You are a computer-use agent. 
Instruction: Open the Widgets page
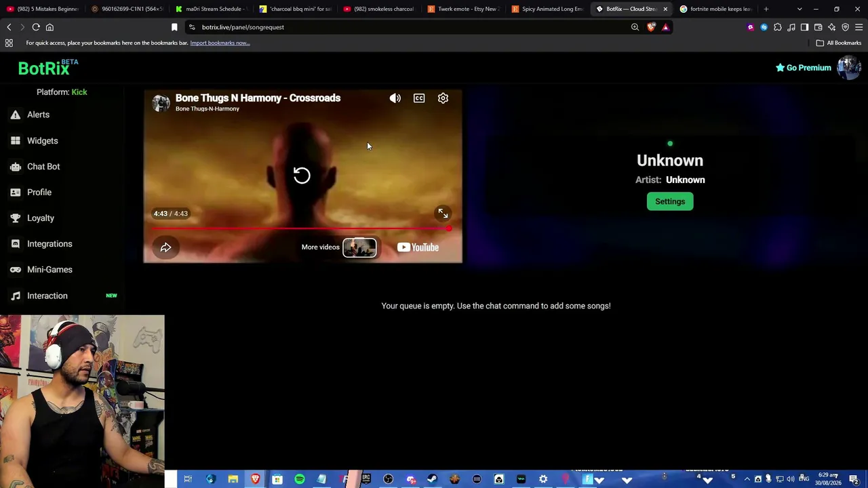[42, 140]
